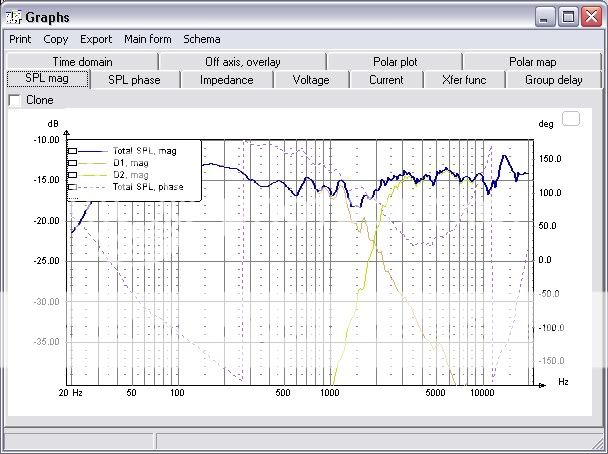
Task: Open the Export menu
Action: [x=96, y=39]
